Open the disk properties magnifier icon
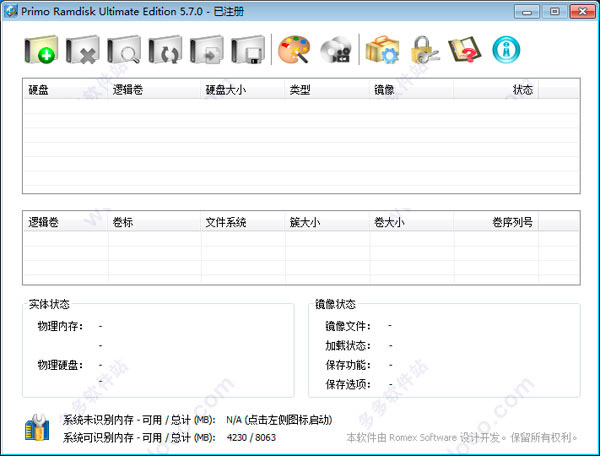Image resolution: width=600 pixels, height=456 pixels. pos(124,50)
